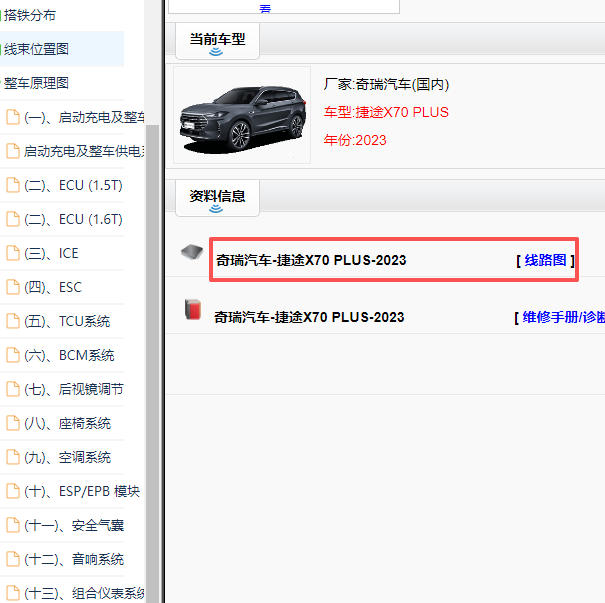The width and height of the screenshot is (605, 603).
Task: Click the sidebar vertical scrollbar
Action: click(x=152, y=363)
